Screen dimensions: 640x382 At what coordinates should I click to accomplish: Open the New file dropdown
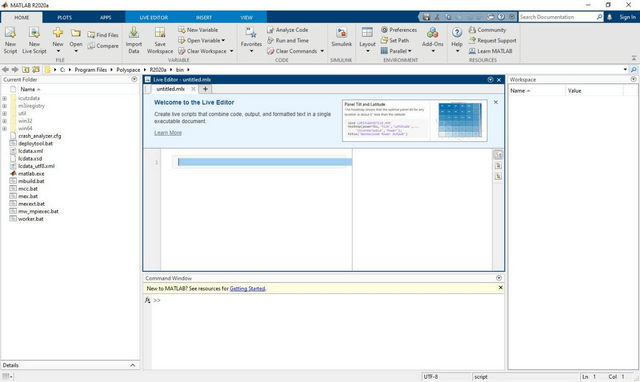click(58, 40)
